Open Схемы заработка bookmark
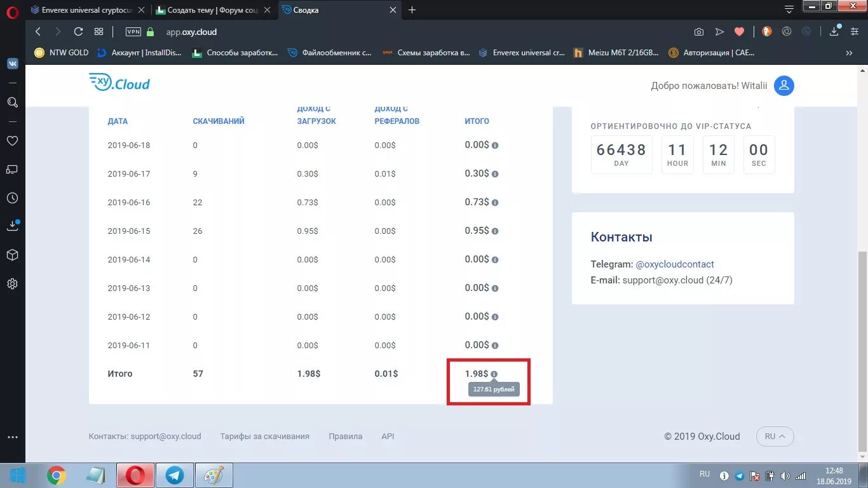868x488 pixels. pyautogui.click(x=426, y=53)
